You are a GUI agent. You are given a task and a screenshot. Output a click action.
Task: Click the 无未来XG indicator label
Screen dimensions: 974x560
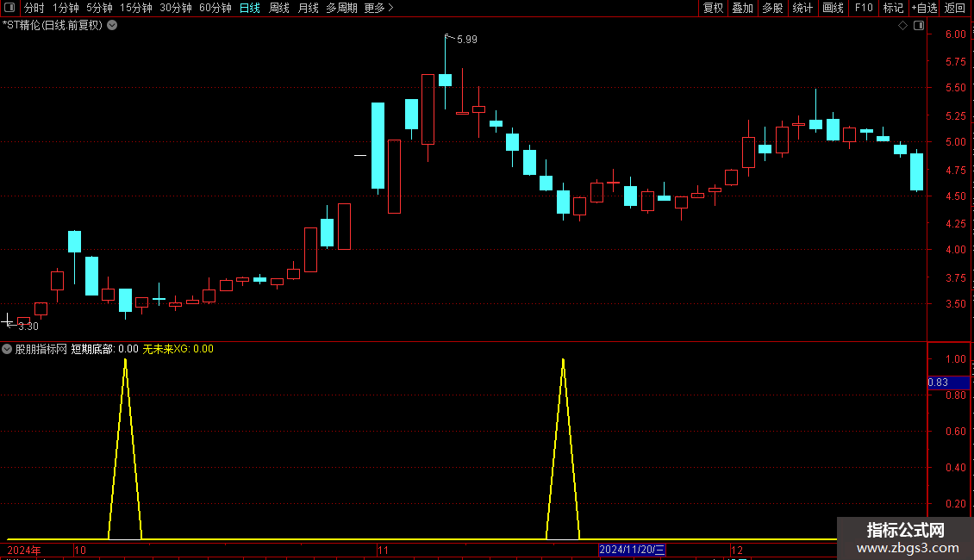click(178, 349)
